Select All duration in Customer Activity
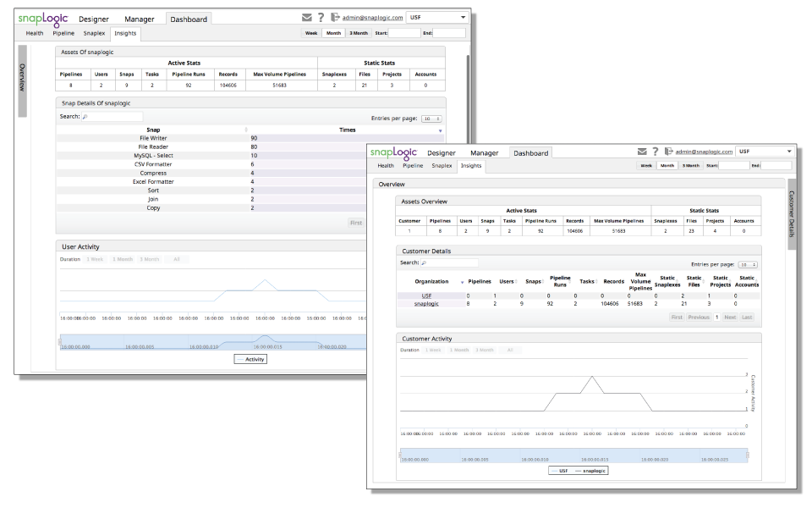The image size is (812, 508). [510, 351]
